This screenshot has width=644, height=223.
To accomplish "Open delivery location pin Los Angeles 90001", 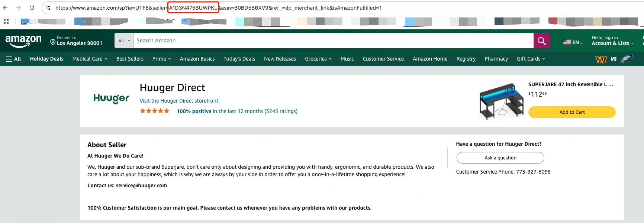I will 76,41.
